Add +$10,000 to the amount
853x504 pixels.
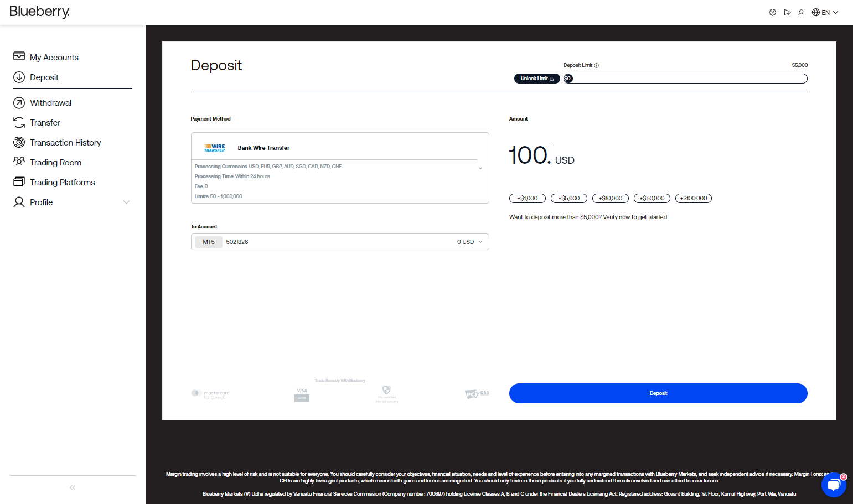click(x=611, y=198)
